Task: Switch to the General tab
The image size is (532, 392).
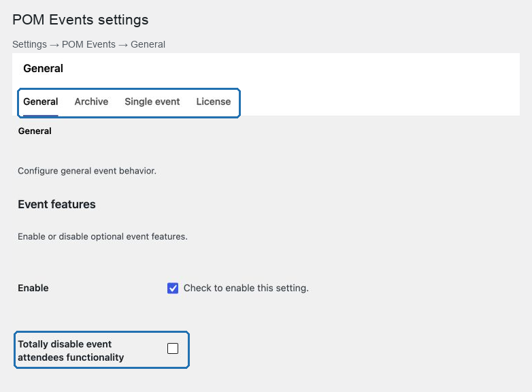Action: pyautogui.click(x=41, y=102)
